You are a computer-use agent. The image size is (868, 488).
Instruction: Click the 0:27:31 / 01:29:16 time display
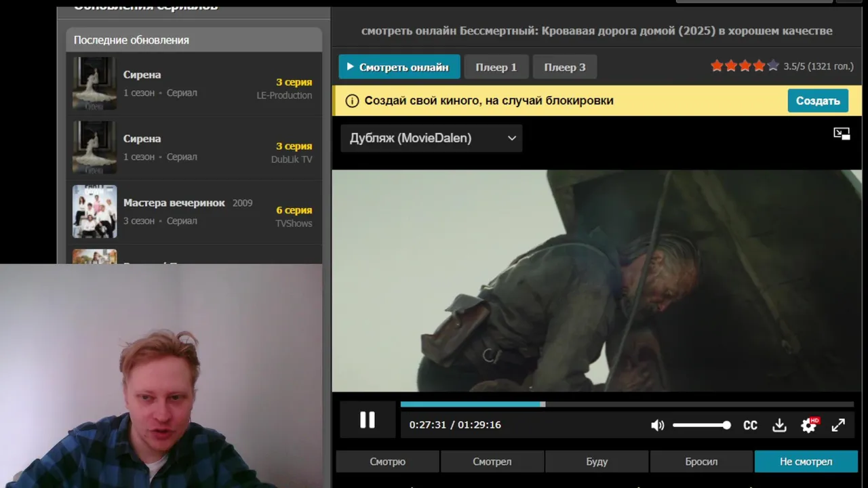tap(455, 425)
